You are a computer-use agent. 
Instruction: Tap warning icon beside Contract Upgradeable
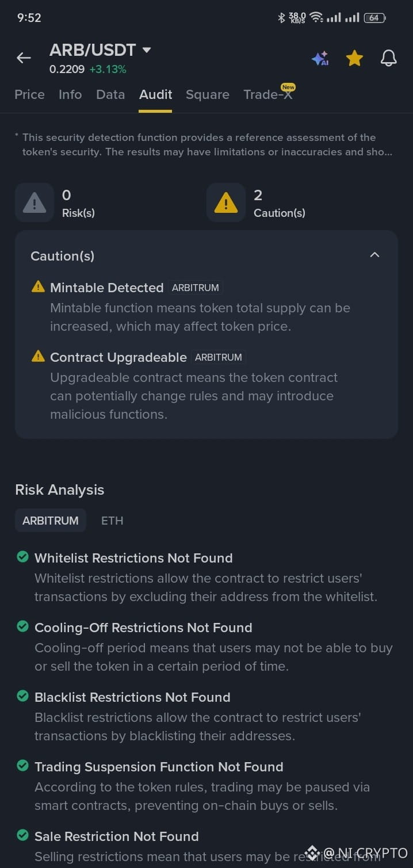(38, 356)
